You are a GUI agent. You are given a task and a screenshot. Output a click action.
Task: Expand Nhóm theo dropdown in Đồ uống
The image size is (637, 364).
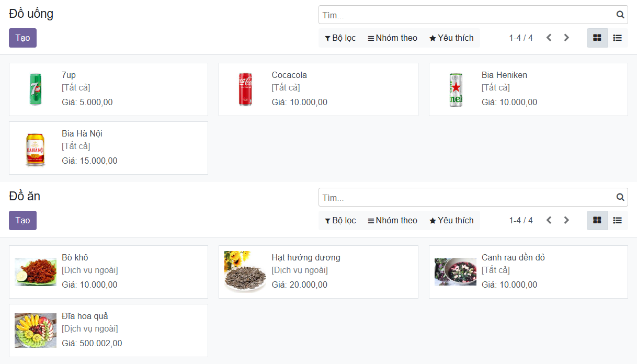[392, 38]
